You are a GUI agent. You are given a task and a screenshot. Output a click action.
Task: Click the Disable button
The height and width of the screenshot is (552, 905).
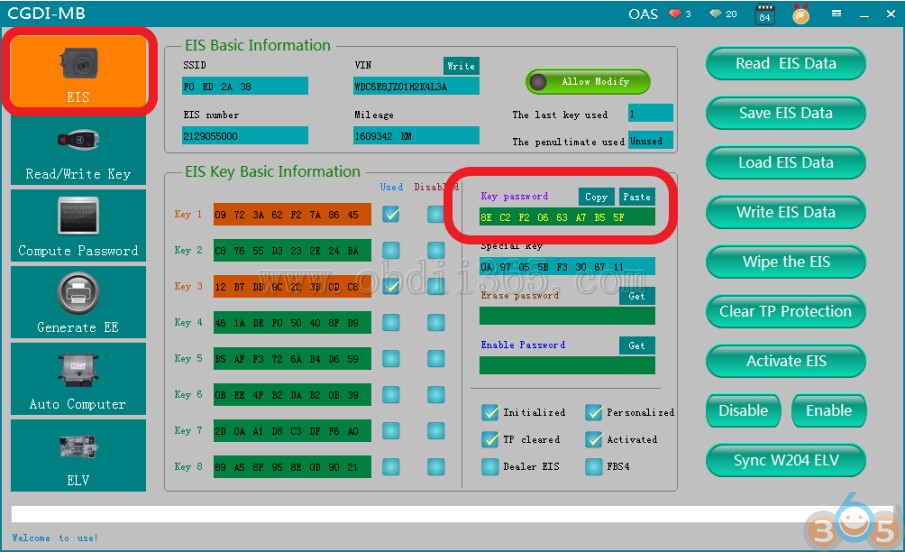point(743,411)
